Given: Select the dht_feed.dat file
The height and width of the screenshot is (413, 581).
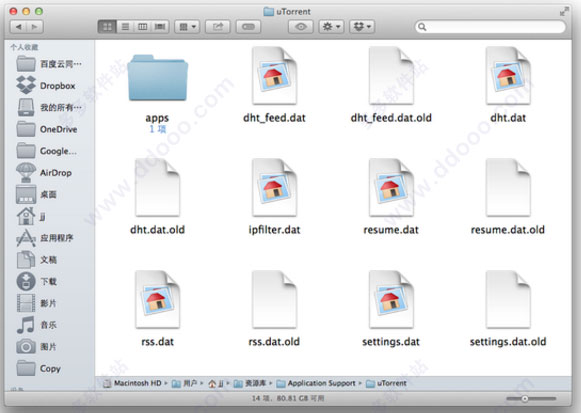Looking at the screenshot, I should [x=274, y=76].
